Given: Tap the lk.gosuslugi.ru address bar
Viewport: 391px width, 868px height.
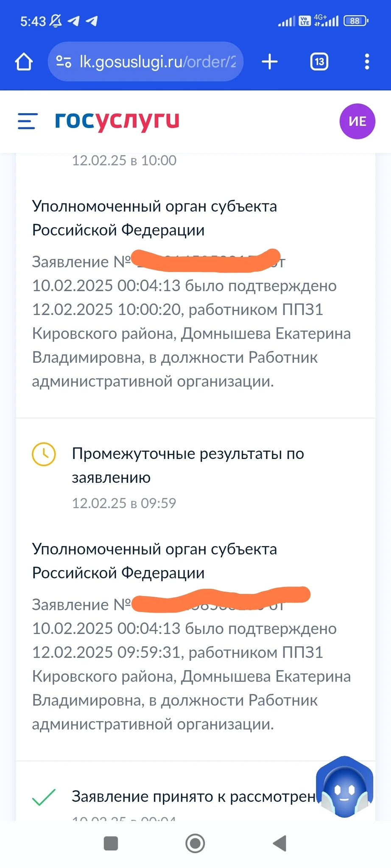Looking at the screenshot, I should tap(157, 62).
